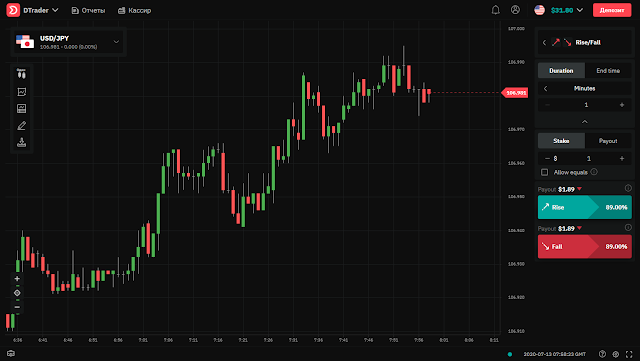The height and width of the screenshot is (361, 640).
Task: Open the indicators tool icon
Action: (x=22, y=92)
